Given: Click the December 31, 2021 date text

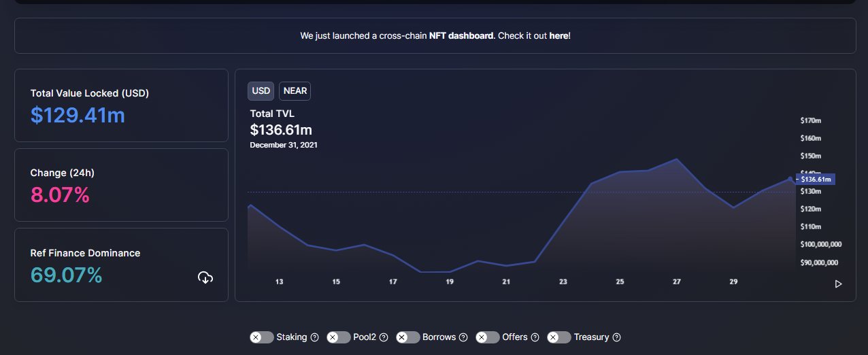Looking at the screenshot, I should point(284,145).
